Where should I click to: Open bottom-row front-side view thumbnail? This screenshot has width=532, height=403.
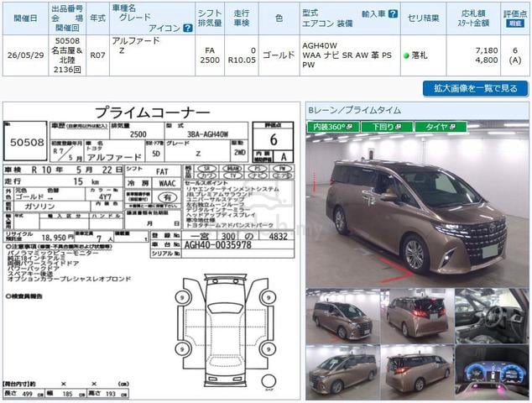[x=342, y=372]
